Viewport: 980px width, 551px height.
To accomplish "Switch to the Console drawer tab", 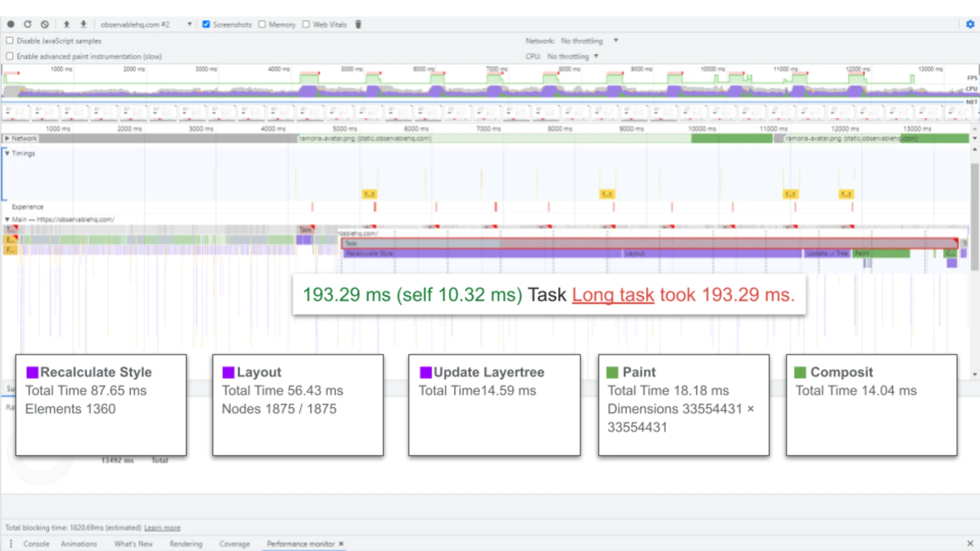I will pos(36,544).
